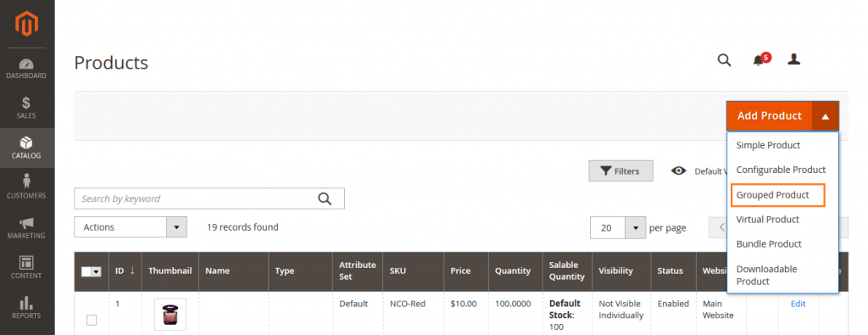Toggle the Default View eye icon

[x=679, y=171]
